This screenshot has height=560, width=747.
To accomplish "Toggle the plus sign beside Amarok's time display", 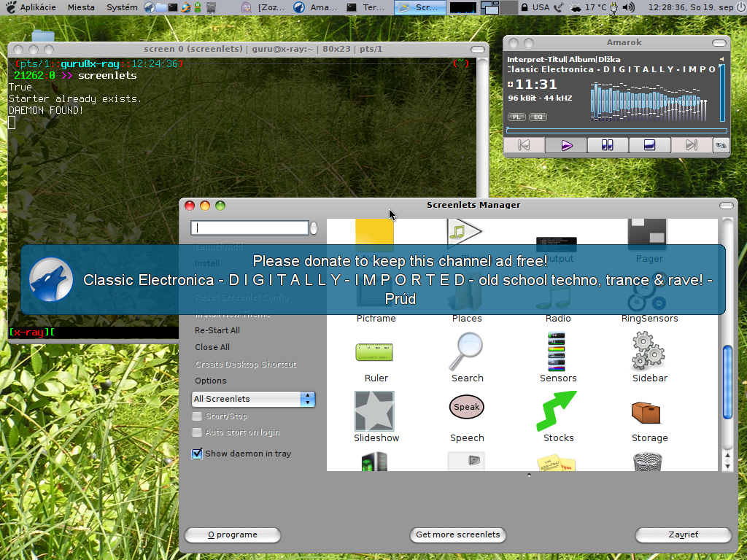I will 510,85.
